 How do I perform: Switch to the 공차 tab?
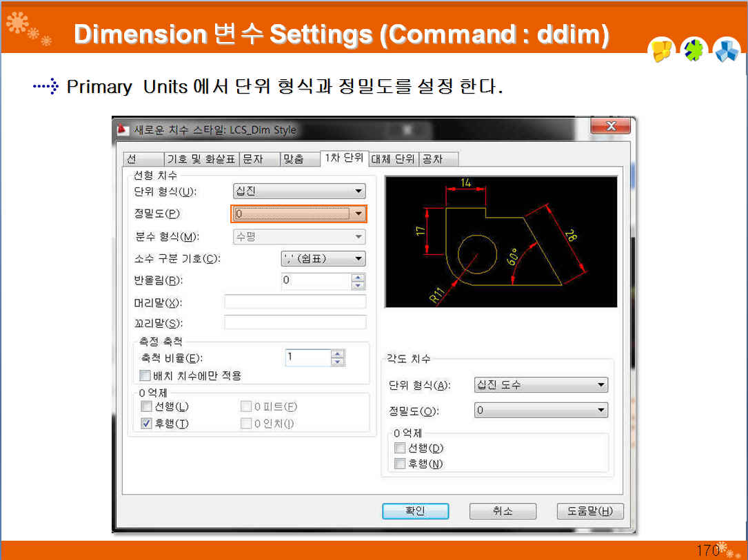click(438, 159)
